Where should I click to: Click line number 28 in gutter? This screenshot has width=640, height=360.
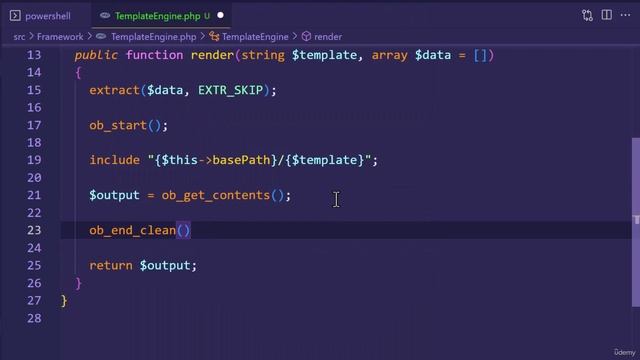coord(34,318)
